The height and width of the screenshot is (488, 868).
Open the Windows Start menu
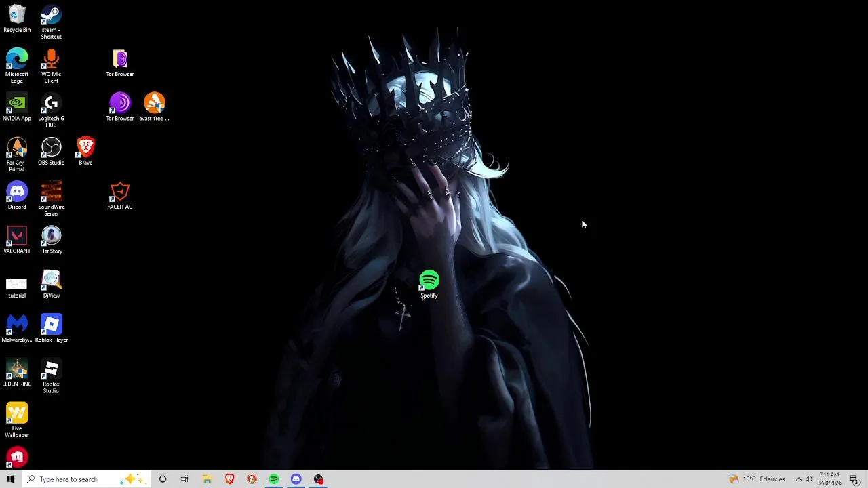(x=11, y=479)
